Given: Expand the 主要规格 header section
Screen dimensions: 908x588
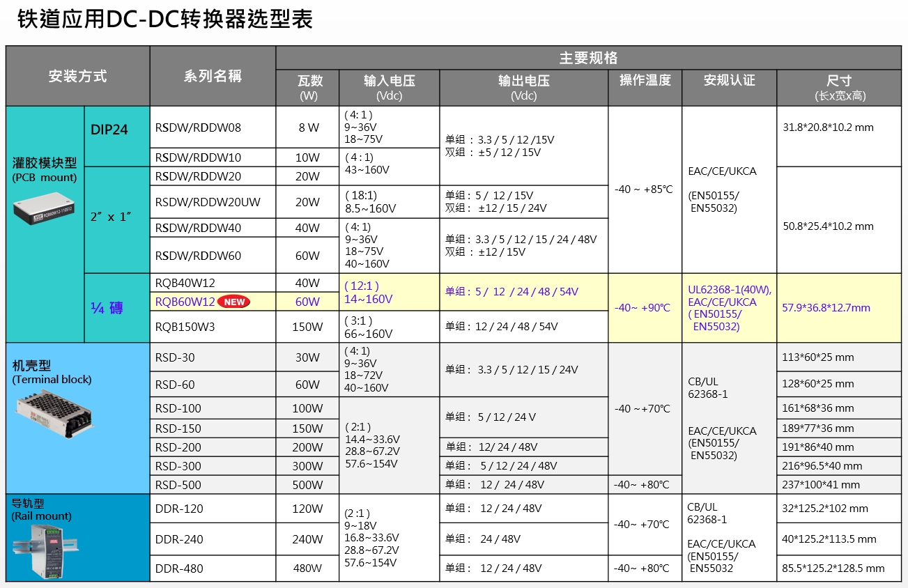Looking at the screenshot, I should point(589,58).
